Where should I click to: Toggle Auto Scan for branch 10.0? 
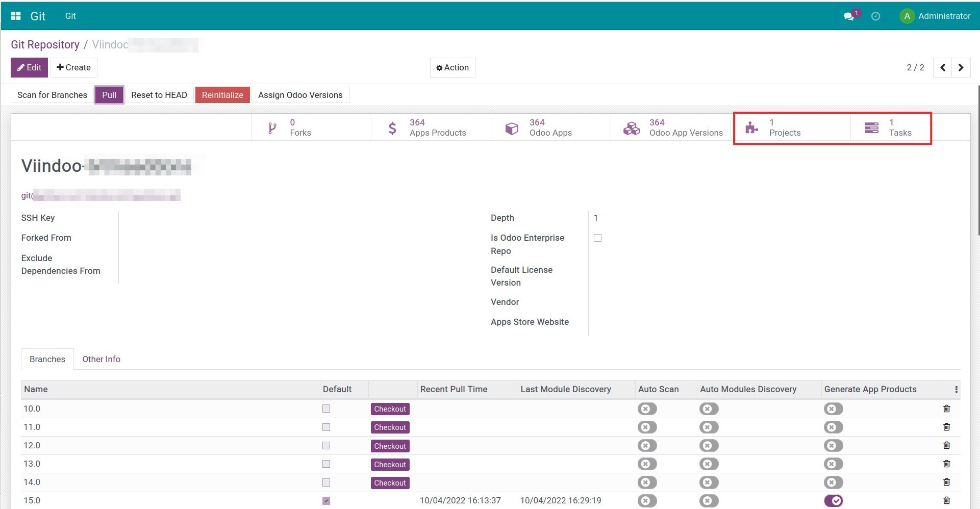click(647, 409)
